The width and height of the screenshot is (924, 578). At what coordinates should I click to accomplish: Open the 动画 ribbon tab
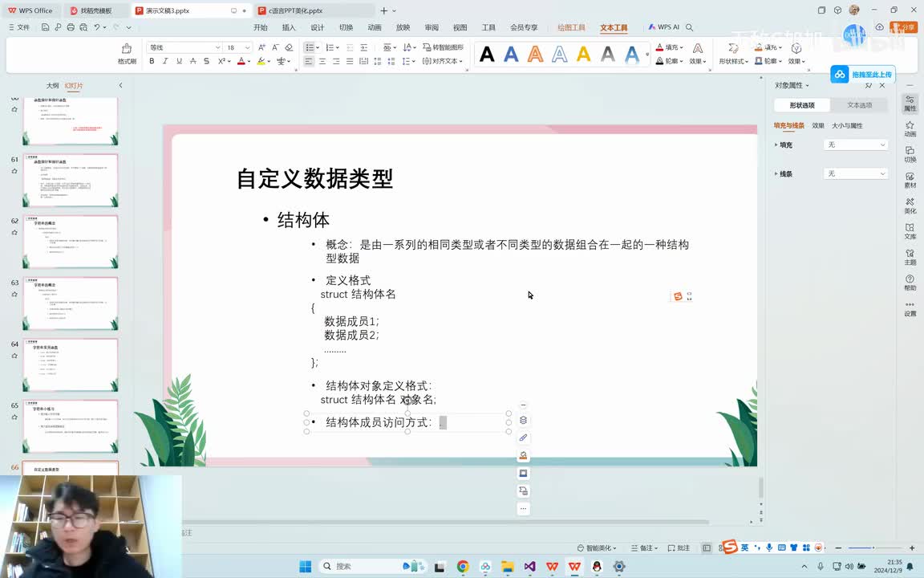[375, 28]
